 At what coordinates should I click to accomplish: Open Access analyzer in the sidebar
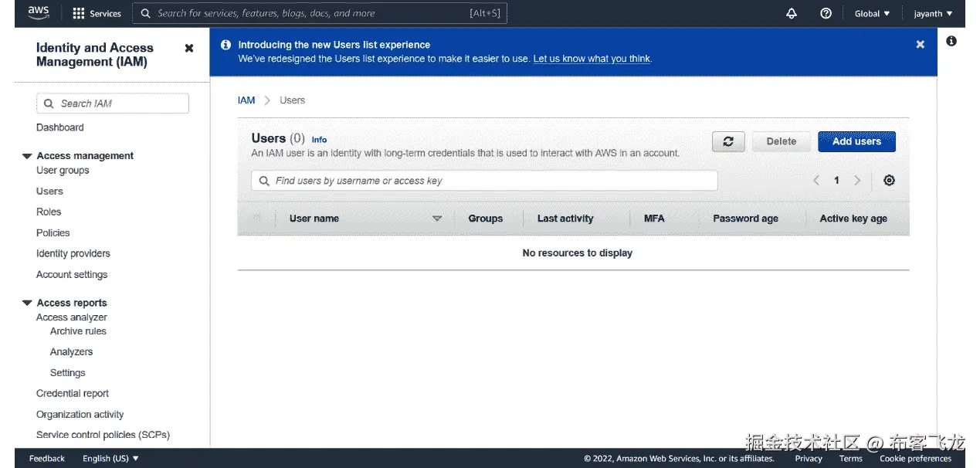(71, 317)
